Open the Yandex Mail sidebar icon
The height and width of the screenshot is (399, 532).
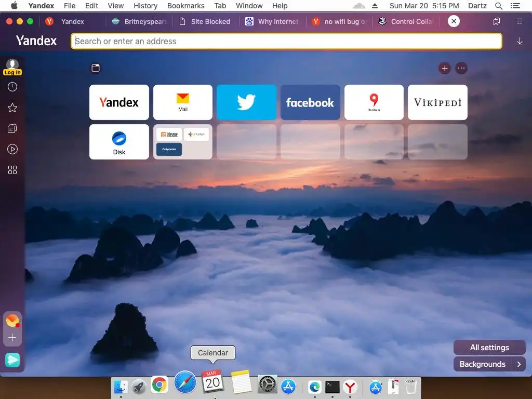tap(12, 321)
